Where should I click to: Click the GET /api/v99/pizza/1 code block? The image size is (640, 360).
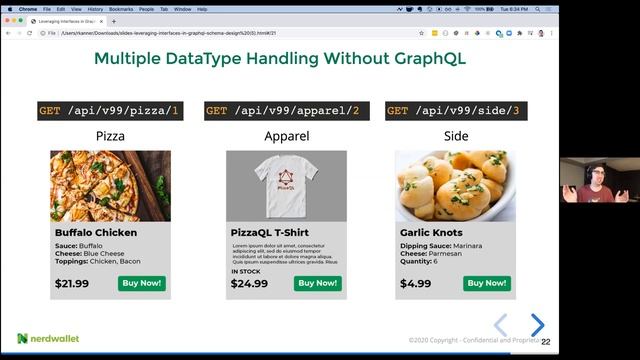tap(110, 111)
